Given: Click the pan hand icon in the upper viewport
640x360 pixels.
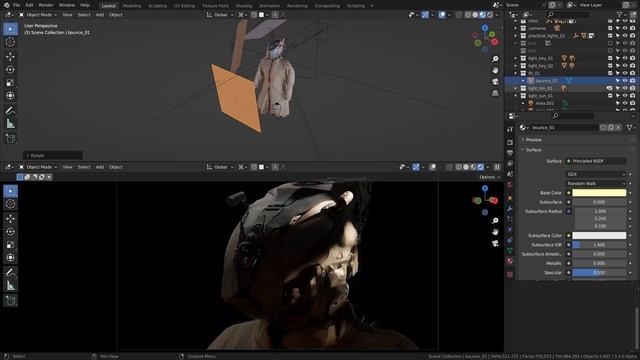Looking at the screenshot, I should [x=495, y=70].
